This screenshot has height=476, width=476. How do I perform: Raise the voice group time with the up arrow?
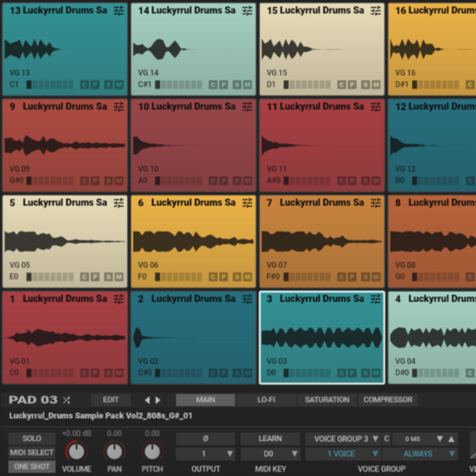click(x=451, y=439)
